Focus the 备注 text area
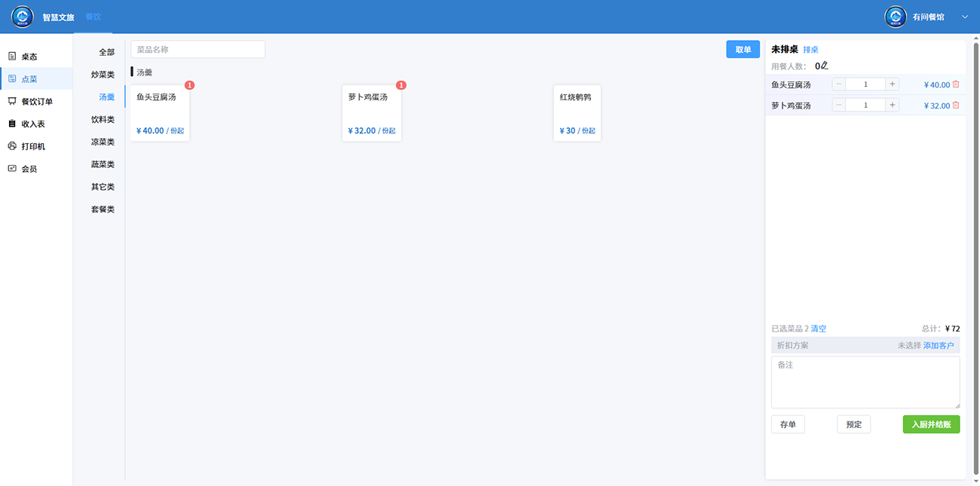Screen dimensions: 980x486 pos(865,382)
